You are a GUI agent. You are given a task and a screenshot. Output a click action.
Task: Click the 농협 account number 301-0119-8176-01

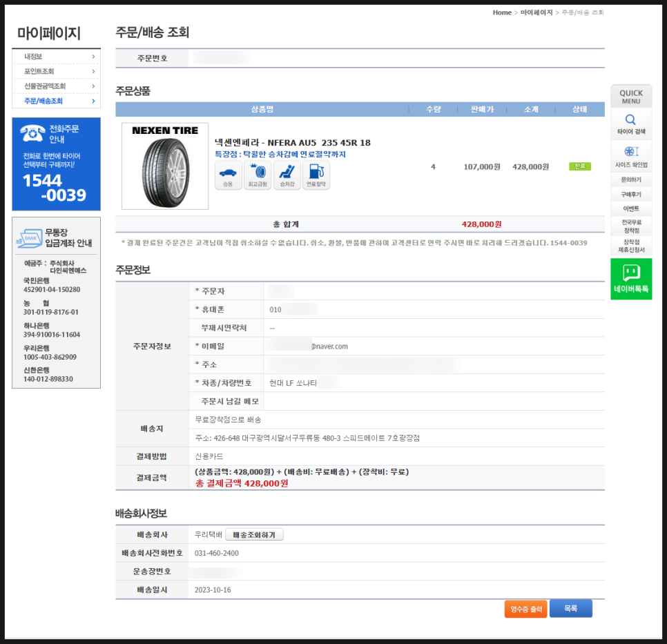(x=50, y=312)
